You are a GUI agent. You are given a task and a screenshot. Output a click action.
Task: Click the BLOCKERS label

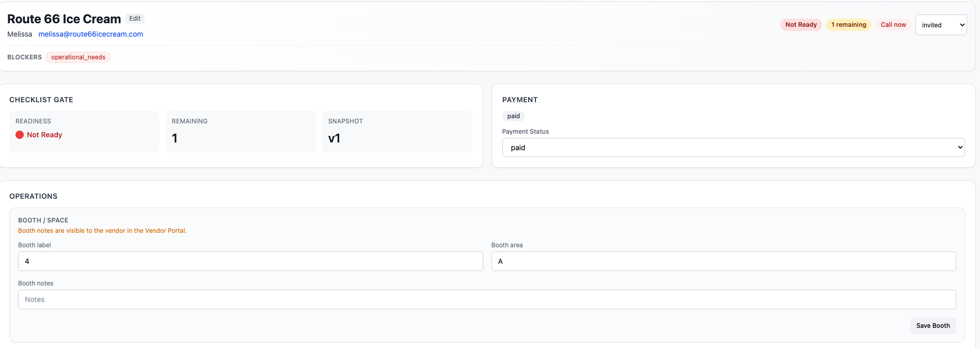point(24,57)
